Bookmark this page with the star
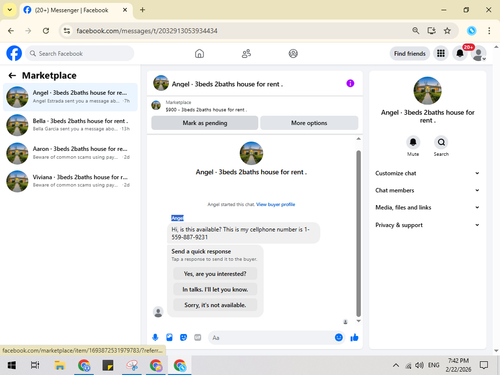 [447, 31]
